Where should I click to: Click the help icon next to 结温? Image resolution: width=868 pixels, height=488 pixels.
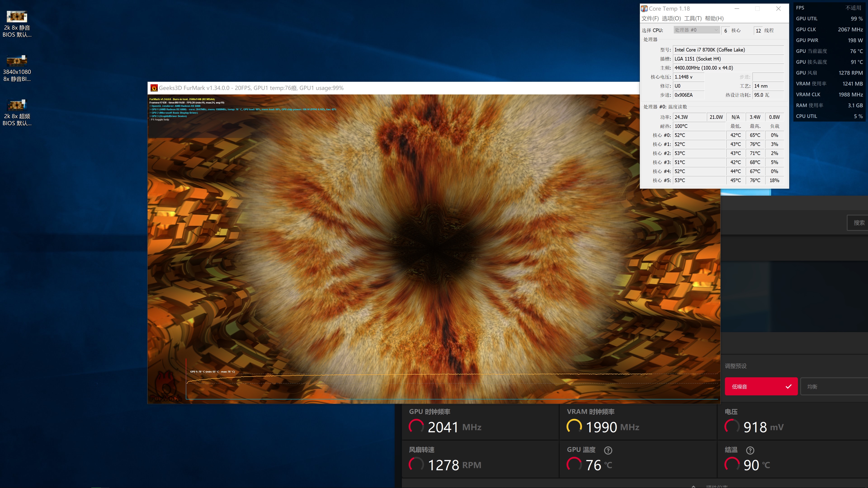pyautogui.click(x=750, y=450)
